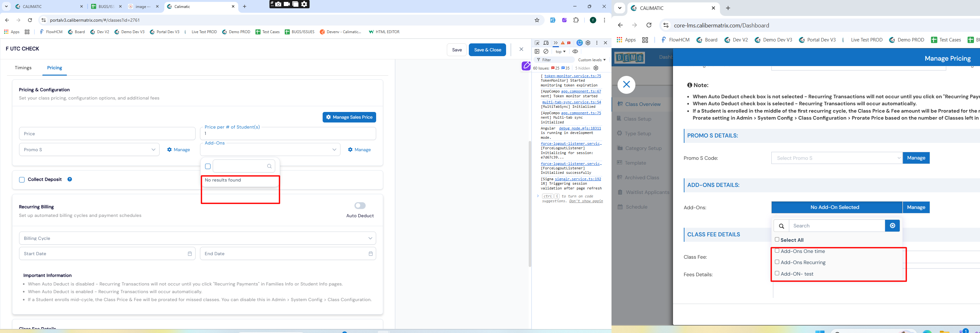Click the Manage button beside Add-Ons in modal
980x333 pixels.
click(x=916, y=207)
